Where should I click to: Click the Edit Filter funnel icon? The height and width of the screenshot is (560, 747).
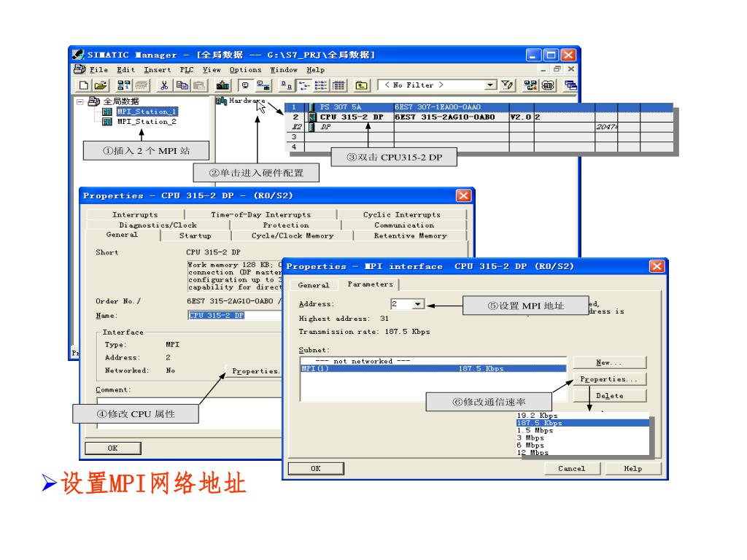click(x=508, y=85)
